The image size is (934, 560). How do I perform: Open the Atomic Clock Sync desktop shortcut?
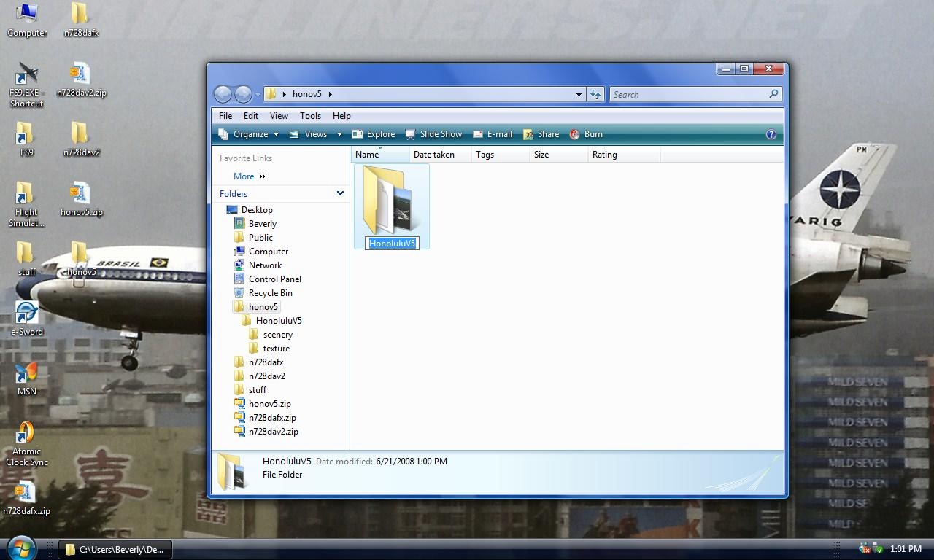26,444
